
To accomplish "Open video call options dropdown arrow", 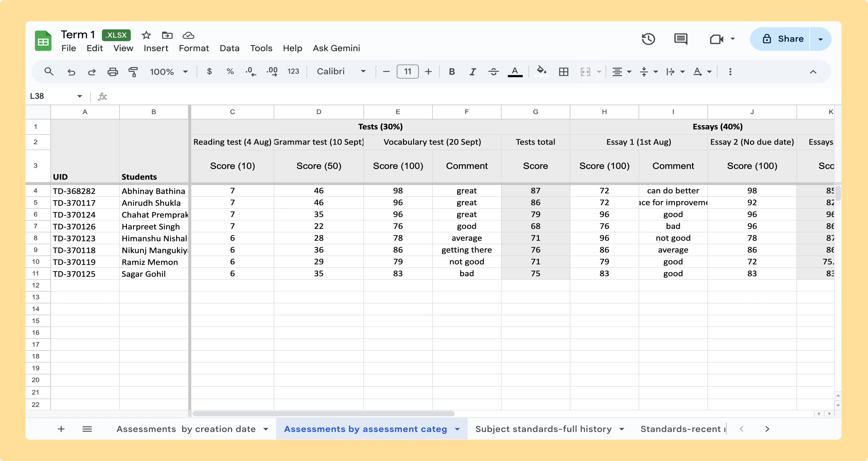I will click(733, 39).
